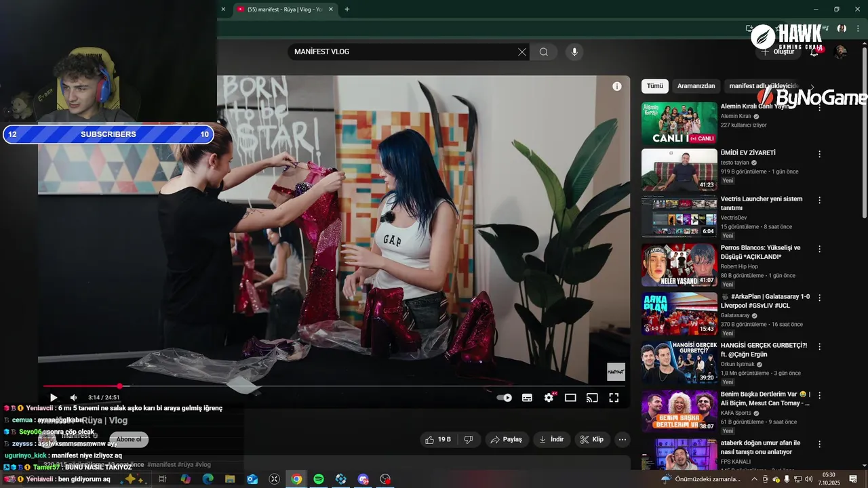
Task: Click the Galatasaray channel name
Action: pos(736,315)
